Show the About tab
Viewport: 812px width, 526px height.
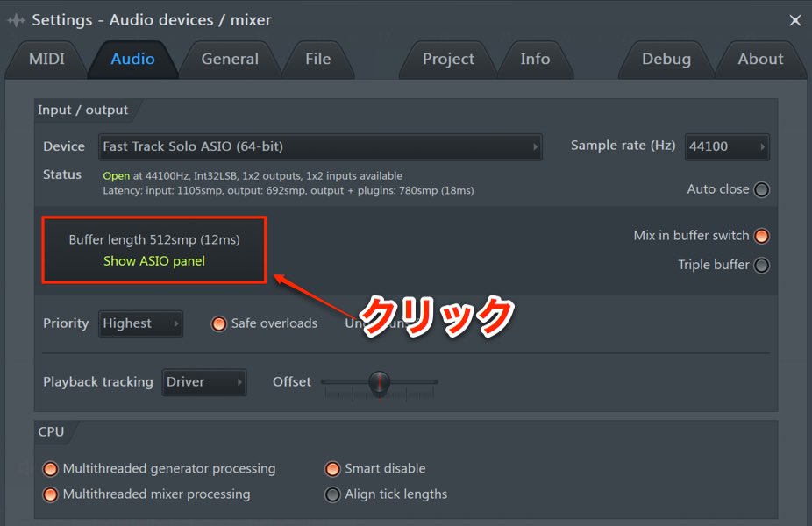[x=760, y=59]
